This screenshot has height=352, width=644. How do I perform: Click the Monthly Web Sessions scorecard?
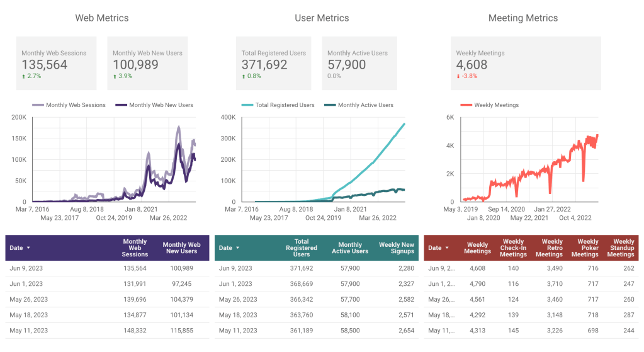56,63
